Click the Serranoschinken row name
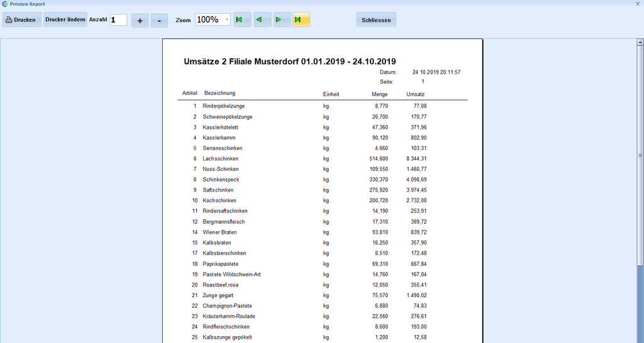 (222, 148)
